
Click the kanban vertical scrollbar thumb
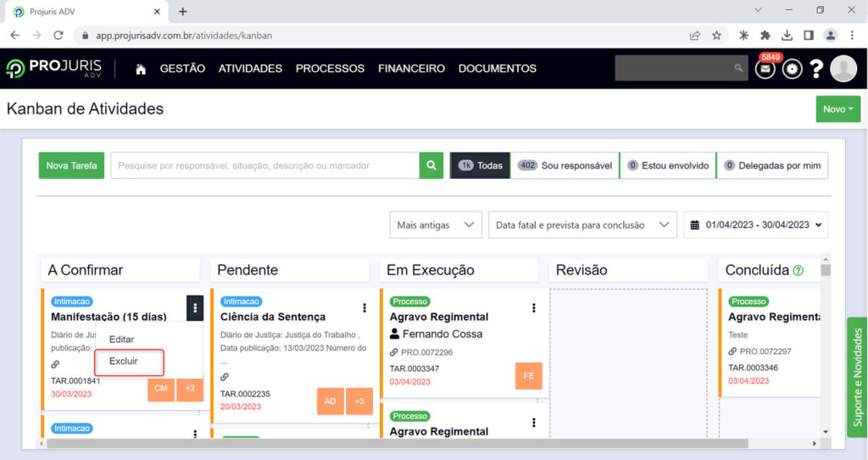[826, 270]
